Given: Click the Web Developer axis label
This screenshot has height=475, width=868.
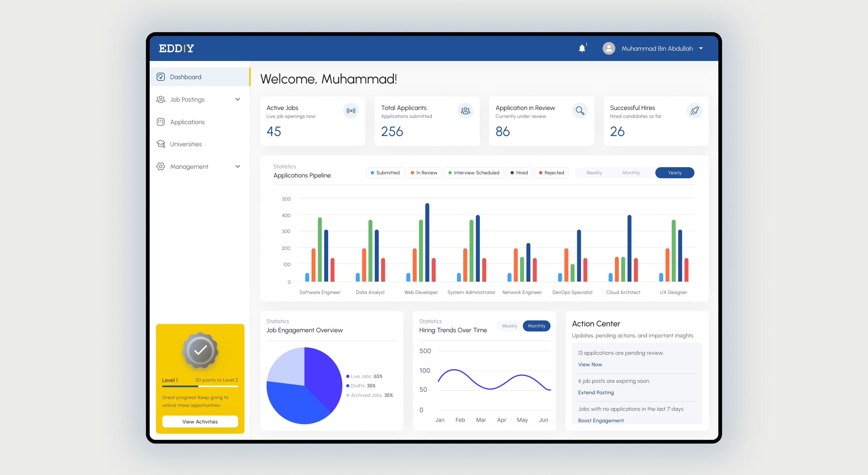Looking at the screenshot, I should [x=421, y=292].
